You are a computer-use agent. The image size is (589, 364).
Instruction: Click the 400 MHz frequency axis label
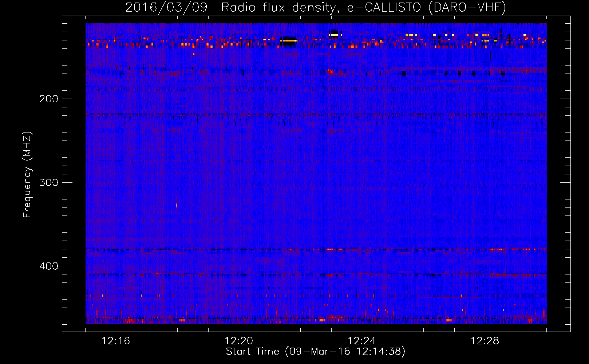pos(48,266)
